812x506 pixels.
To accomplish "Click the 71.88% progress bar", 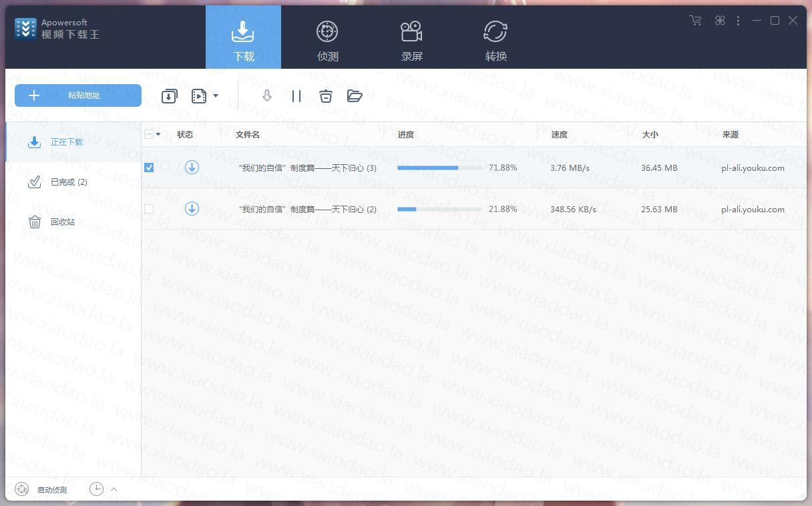I will 439,168.
